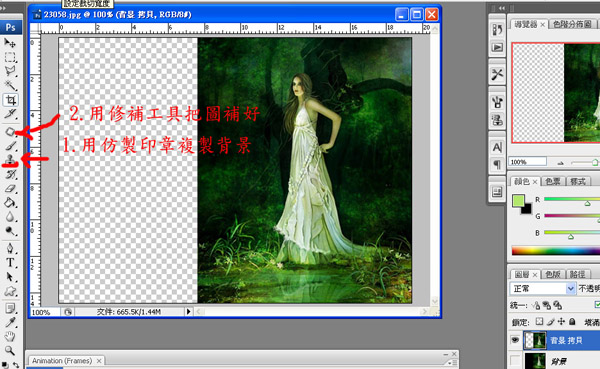600x369 pixels.
Task: Close the Animation (Frames) panel tab
Action: 99,361
